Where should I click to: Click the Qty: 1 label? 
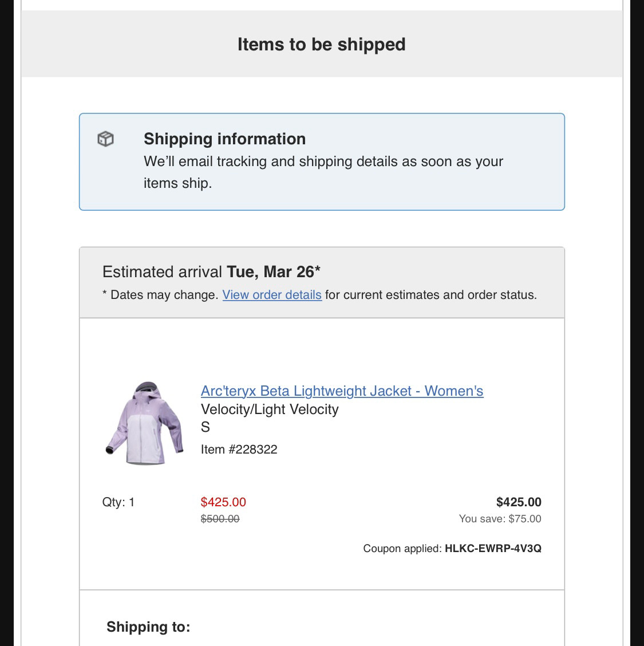pos(118,502)
